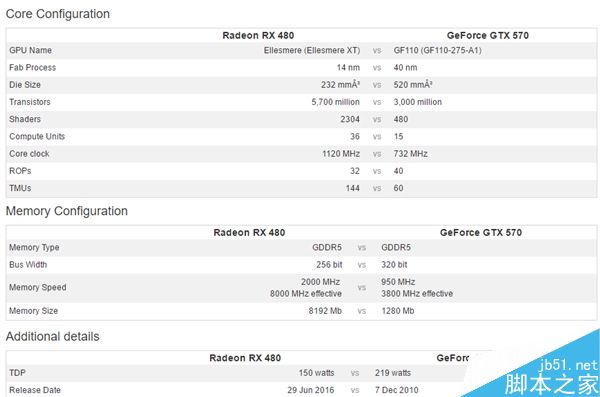
Task: Click the GF110 (GF110-275-A1) value
Action: coord(437,51)
